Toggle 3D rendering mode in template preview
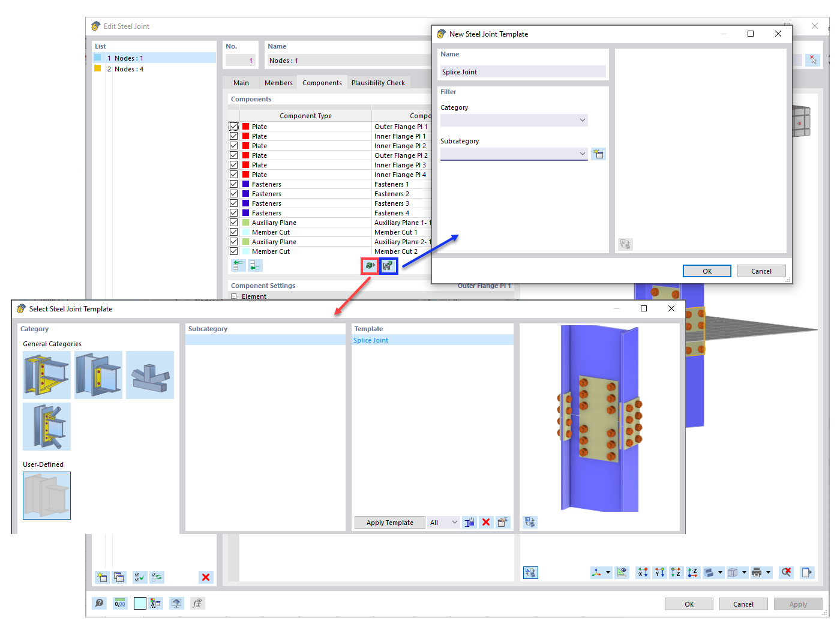Viewport: 840px width, 630px height. tap(529, 522)
